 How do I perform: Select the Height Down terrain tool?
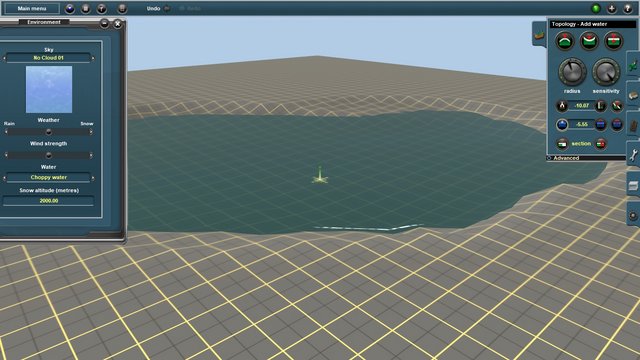(x=589, y=41)
